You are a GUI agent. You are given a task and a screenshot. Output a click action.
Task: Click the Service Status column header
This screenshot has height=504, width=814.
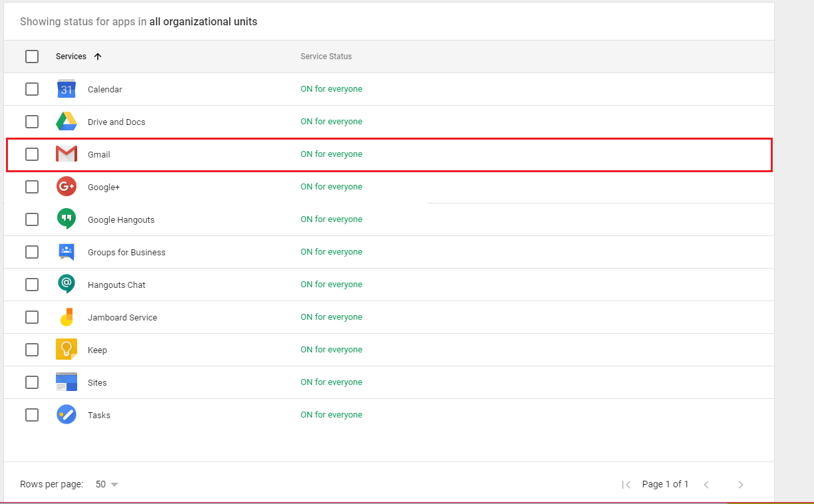(326, 57)
